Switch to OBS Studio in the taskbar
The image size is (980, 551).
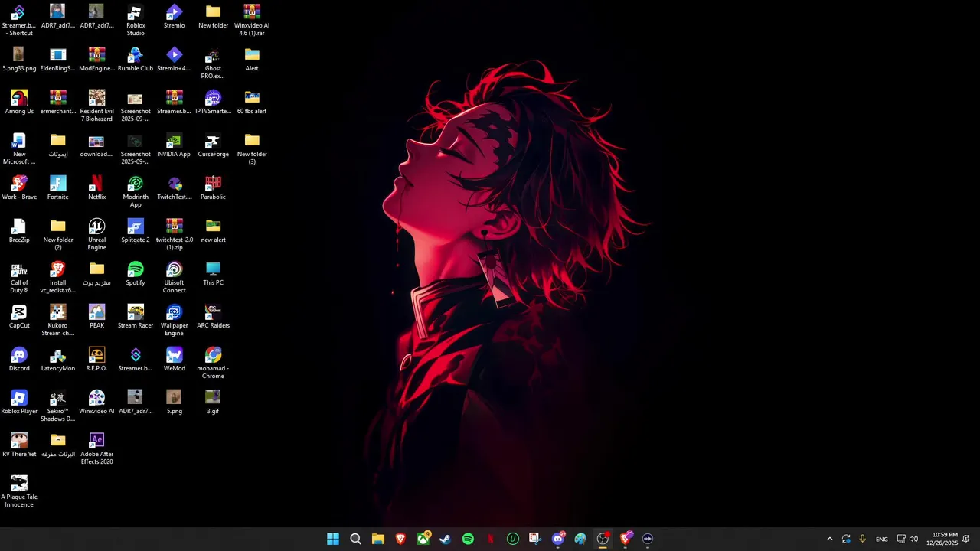603,539
